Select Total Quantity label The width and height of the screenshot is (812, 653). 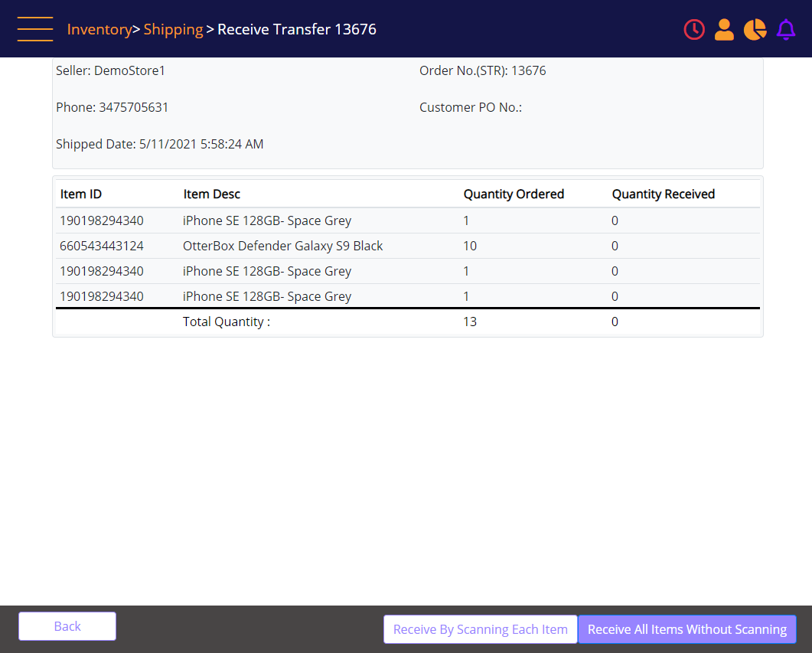coord(227,322)
